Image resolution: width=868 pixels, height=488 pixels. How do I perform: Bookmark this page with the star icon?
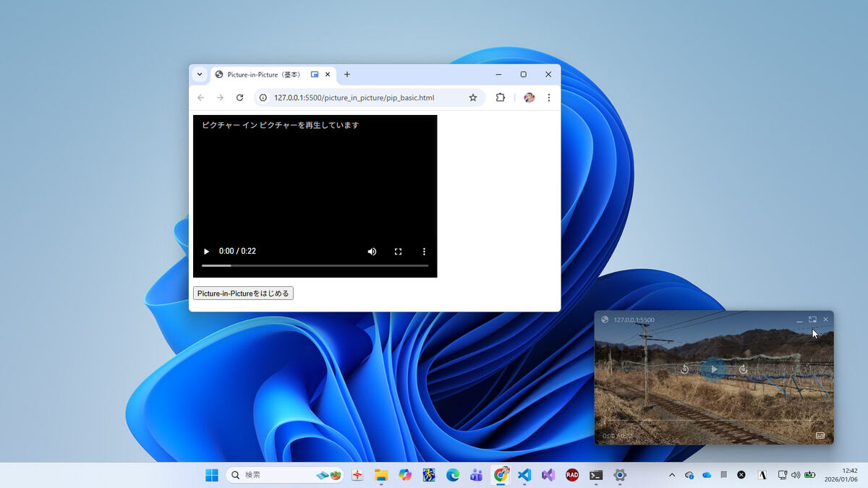point(473,98)
